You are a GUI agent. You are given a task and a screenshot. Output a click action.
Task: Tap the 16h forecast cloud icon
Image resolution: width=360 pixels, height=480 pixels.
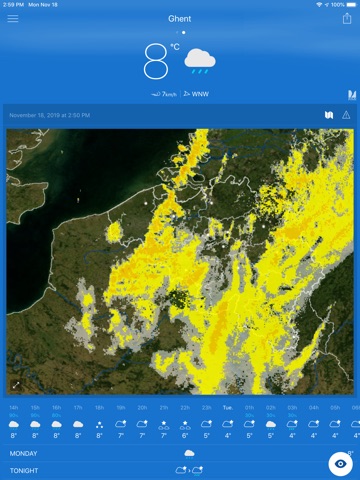click(56, 424)
